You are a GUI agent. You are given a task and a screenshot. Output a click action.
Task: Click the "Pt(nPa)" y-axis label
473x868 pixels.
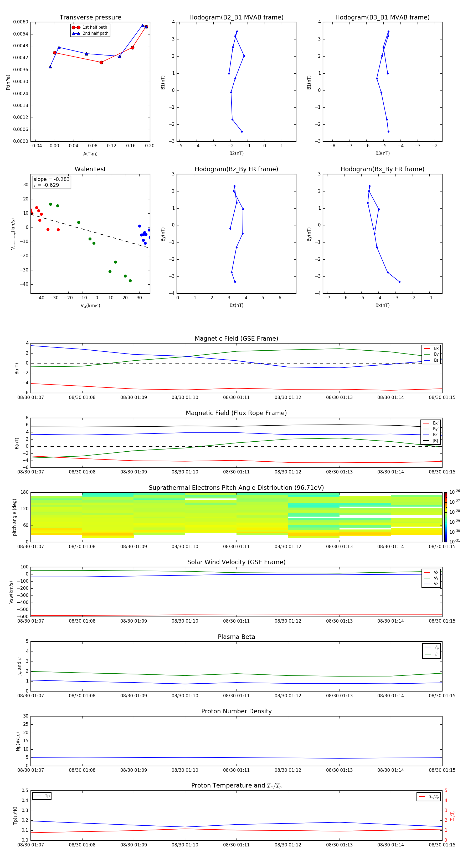click(x=8, y=82)
